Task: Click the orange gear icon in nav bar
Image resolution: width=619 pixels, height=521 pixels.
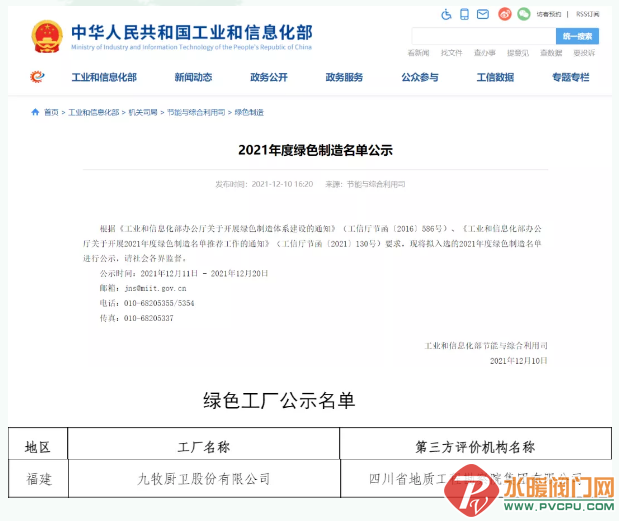Action: [37, 77]
